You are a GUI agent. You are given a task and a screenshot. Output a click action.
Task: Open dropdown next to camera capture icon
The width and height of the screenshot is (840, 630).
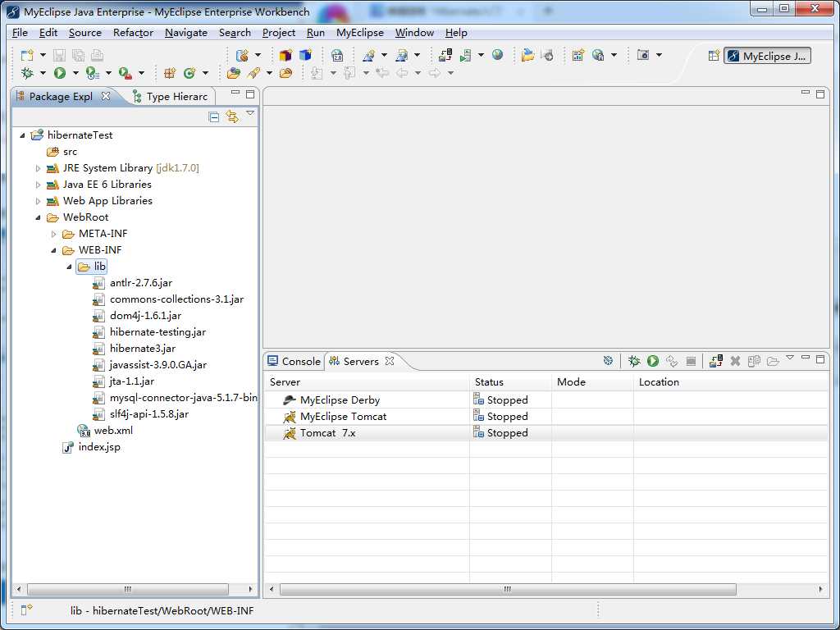click(x=659, y=55)
